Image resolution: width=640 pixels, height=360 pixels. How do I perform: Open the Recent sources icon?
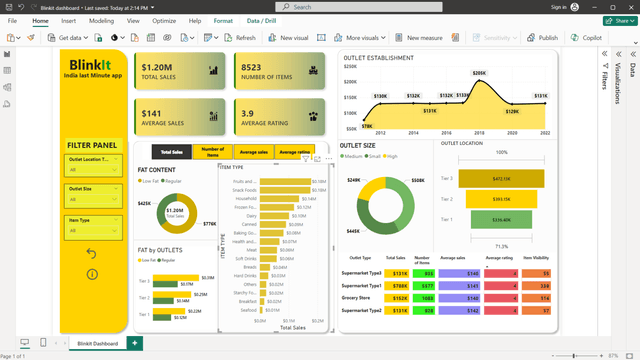click(x=184, y=38)
